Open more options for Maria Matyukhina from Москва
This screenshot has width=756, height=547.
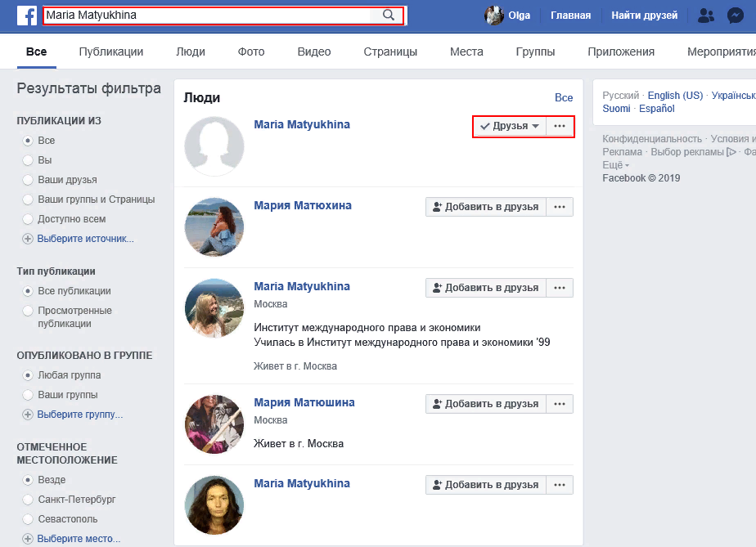coord(560,288)
